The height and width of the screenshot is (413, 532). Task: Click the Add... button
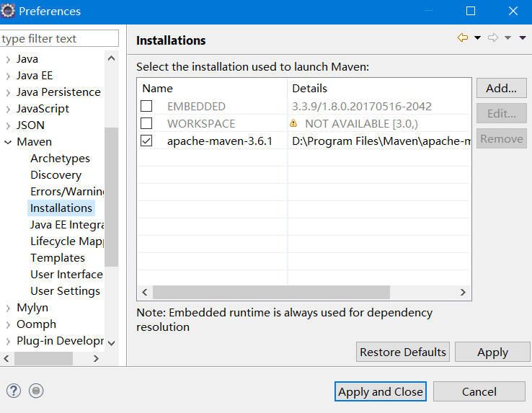click(501, 89)
